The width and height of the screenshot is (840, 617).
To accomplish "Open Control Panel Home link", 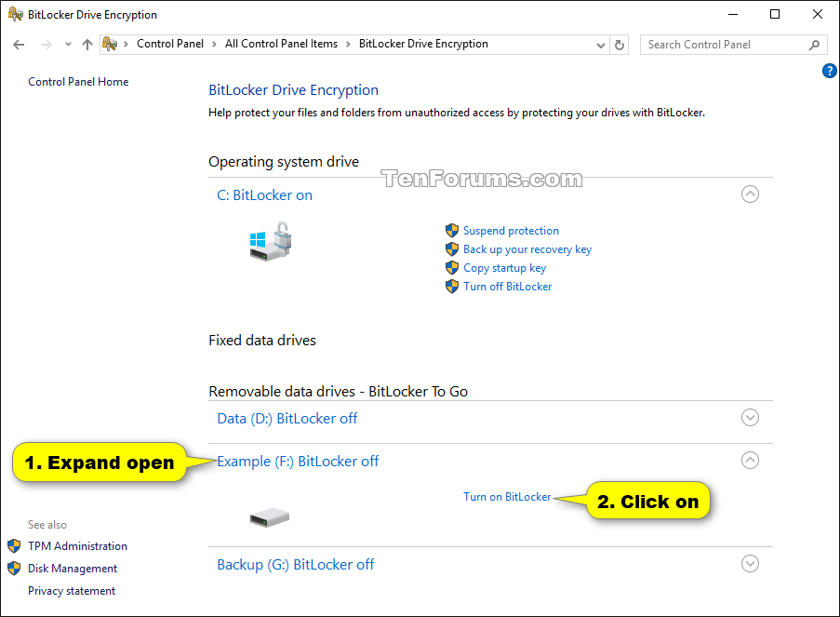I will [x=78, y=82].
